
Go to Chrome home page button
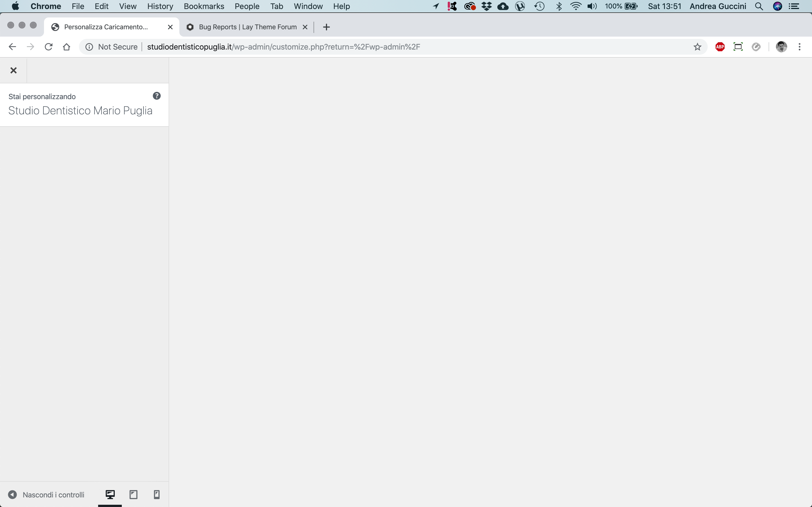[67, 47]
